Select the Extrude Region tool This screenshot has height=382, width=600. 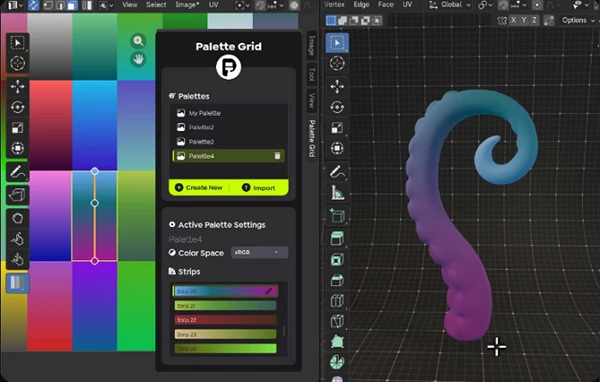click(x=337, y=239)
